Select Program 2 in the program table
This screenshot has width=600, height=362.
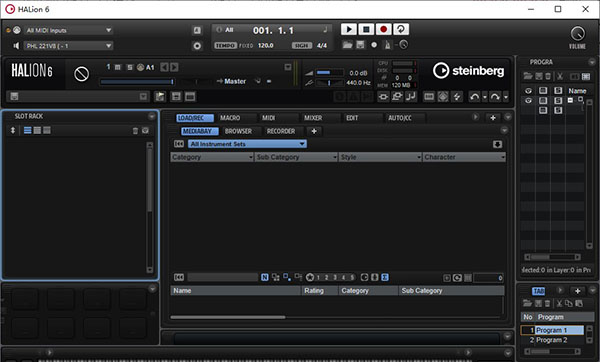[x=551, y=340]
